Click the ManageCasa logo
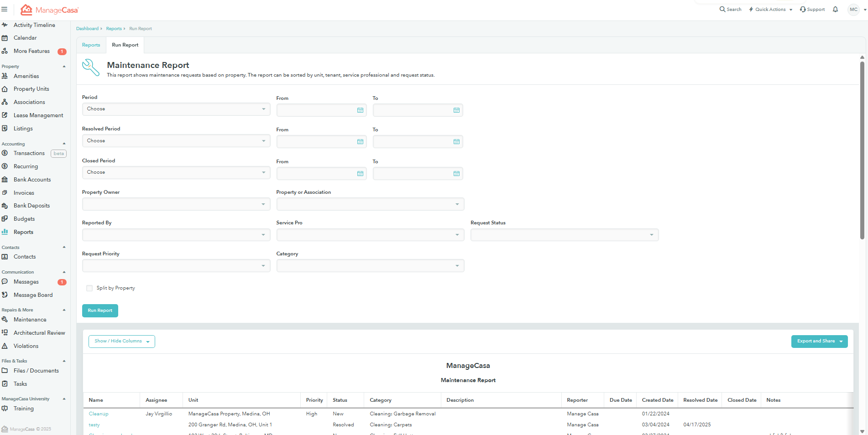868x435 pixels. pyautogui.click(x=49, y=10)
